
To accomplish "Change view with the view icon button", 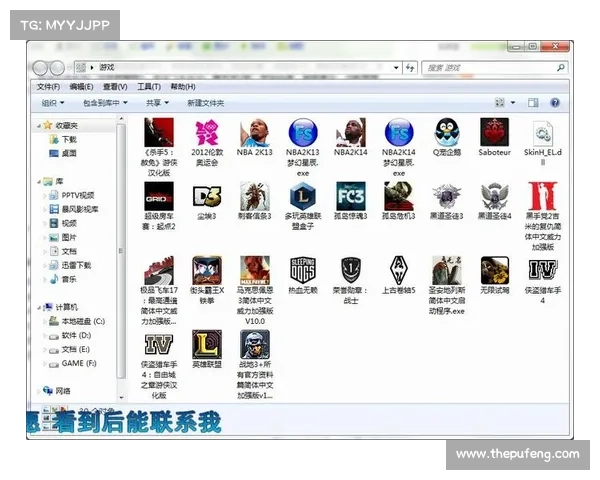I will click(x=500, y=103).
